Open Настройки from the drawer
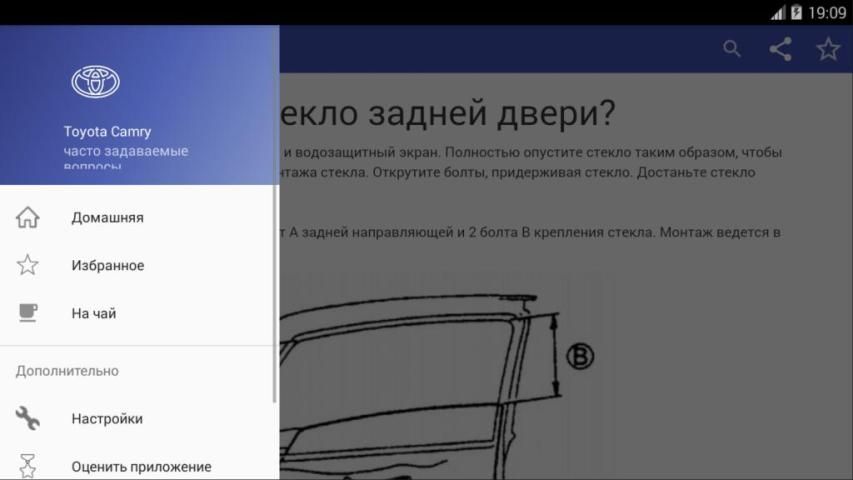 coord(107,419)
